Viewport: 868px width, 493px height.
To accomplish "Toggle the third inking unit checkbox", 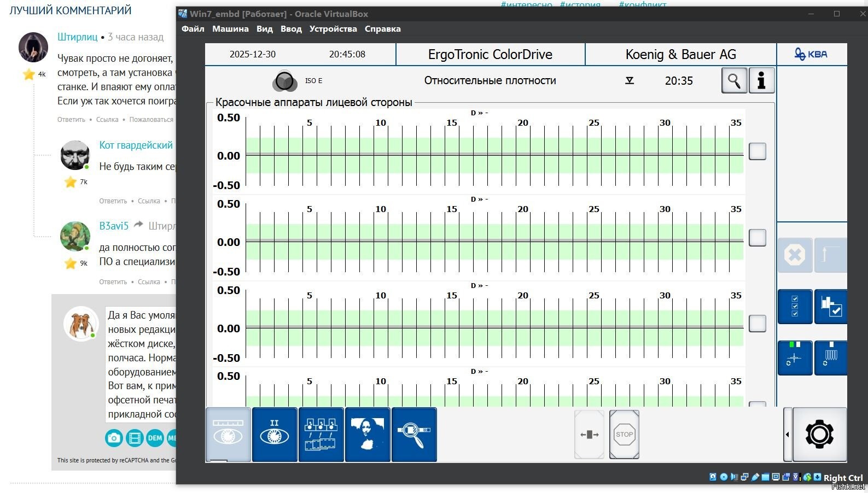I will [x=757, y=324].
